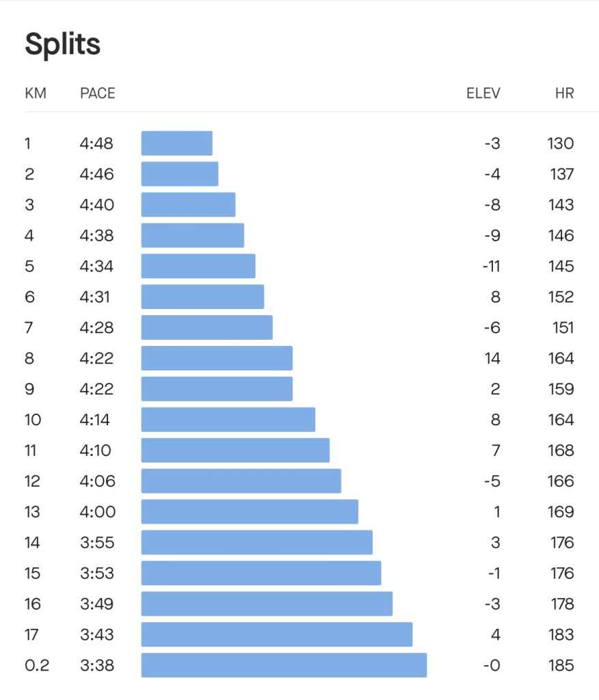The image size is (599, 700).
Task: Click the Splits section title
Action: click(63, 44)
